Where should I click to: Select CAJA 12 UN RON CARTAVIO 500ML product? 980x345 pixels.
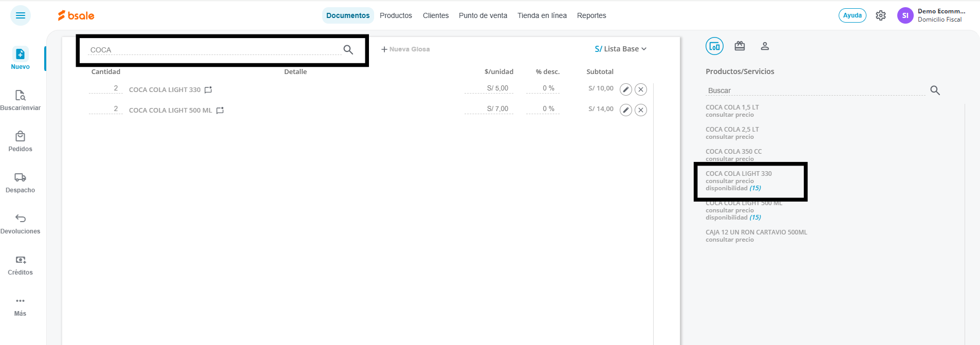click(756, 232)
